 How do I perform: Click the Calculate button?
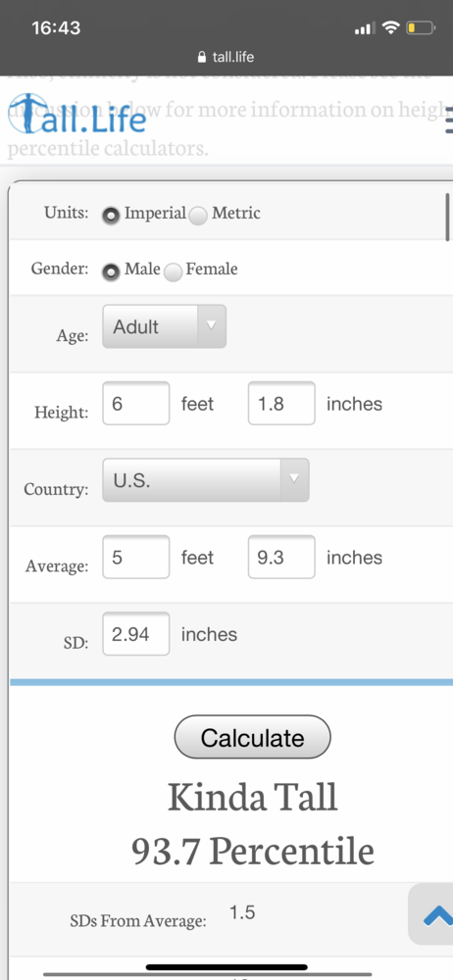click(x=252, y=737)
